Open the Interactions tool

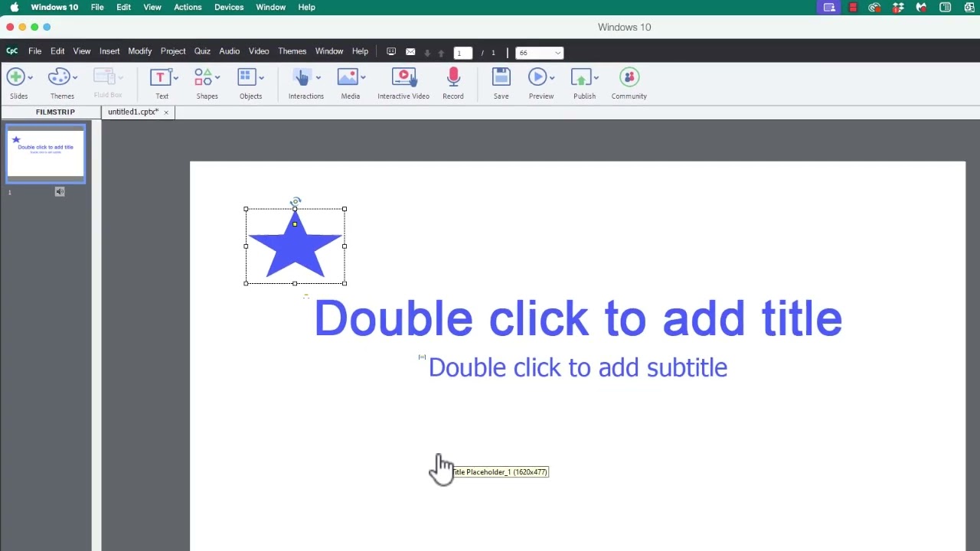click(x=302, y=77)
